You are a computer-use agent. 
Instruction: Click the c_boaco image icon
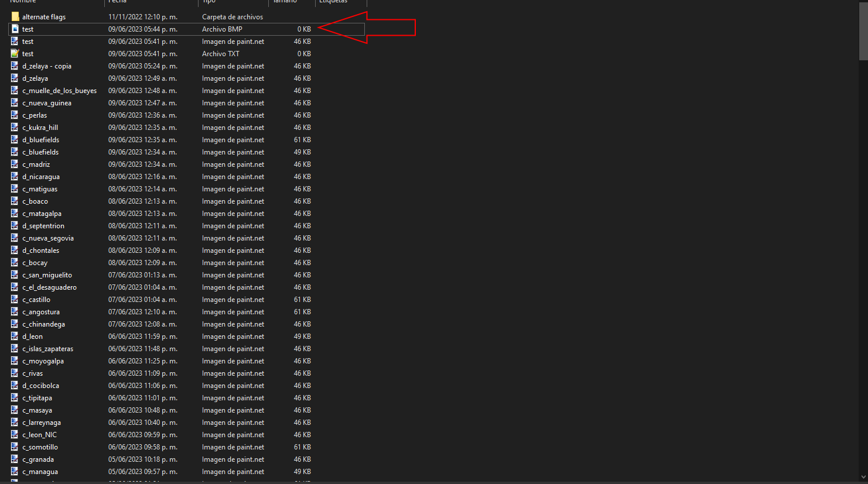pyautogui.click(x=14, y=201)
